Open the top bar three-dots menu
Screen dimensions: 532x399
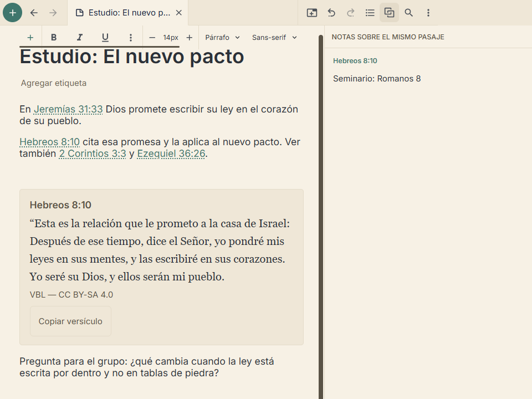click(428, 13)
